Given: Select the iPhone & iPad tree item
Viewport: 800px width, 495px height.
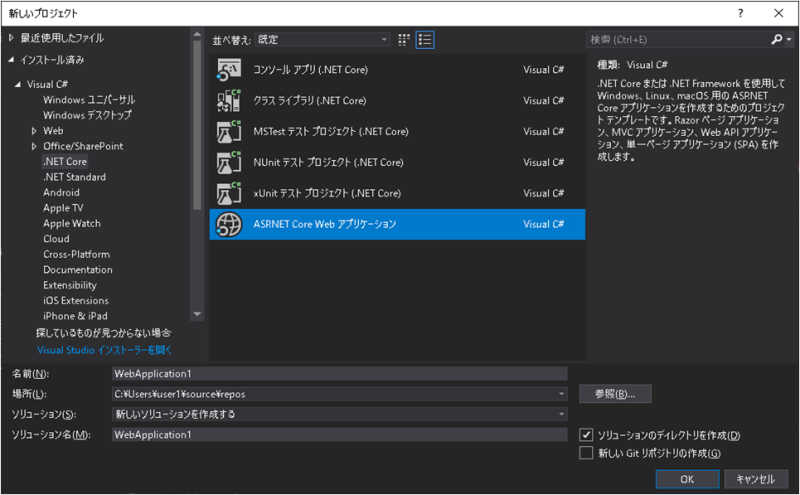Looking at the screenshot, I should [75, 315].
